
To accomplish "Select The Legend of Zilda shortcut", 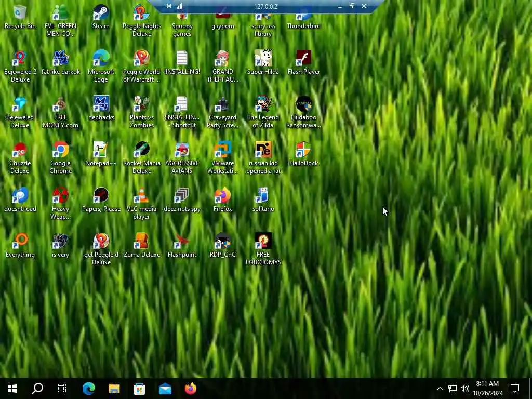I will tap(263, 112).
